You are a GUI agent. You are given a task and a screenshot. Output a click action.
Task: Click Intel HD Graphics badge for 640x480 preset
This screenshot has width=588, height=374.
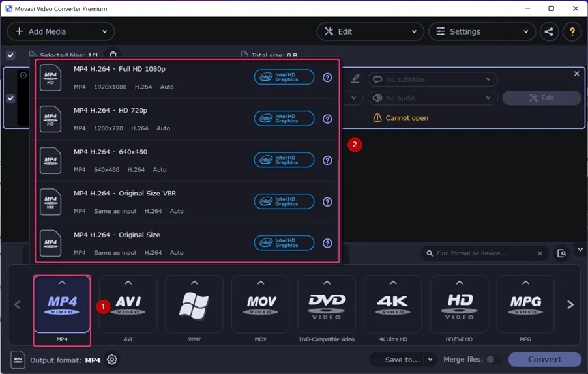pyautogui.click(x=284, y=160)
